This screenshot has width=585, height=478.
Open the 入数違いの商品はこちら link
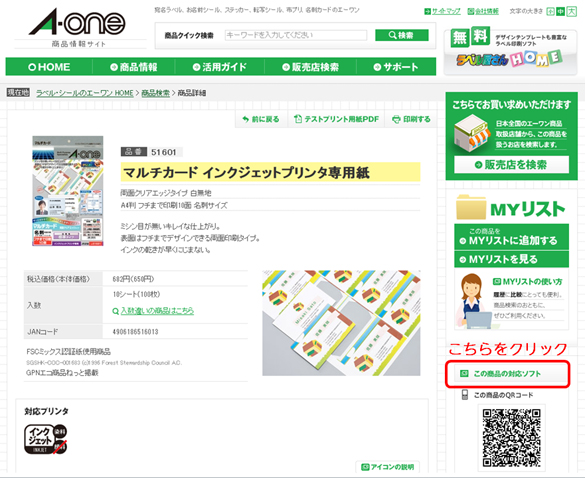click(x=157, y=310)
